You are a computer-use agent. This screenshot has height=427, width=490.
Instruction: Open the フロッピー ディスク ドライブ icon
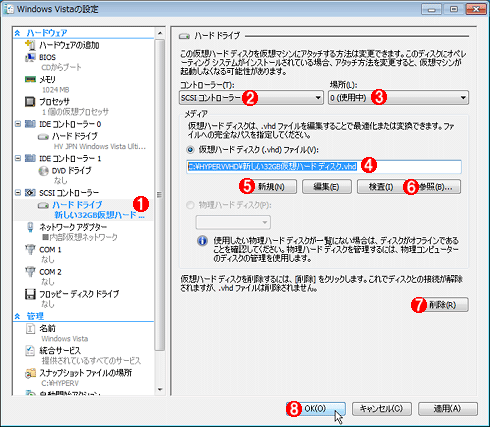(x=30, y=294)
